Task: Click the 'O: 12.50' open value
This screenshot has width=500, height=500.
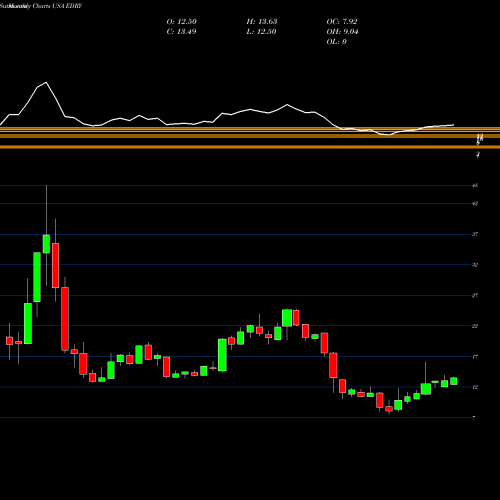Action: (182, 22)
